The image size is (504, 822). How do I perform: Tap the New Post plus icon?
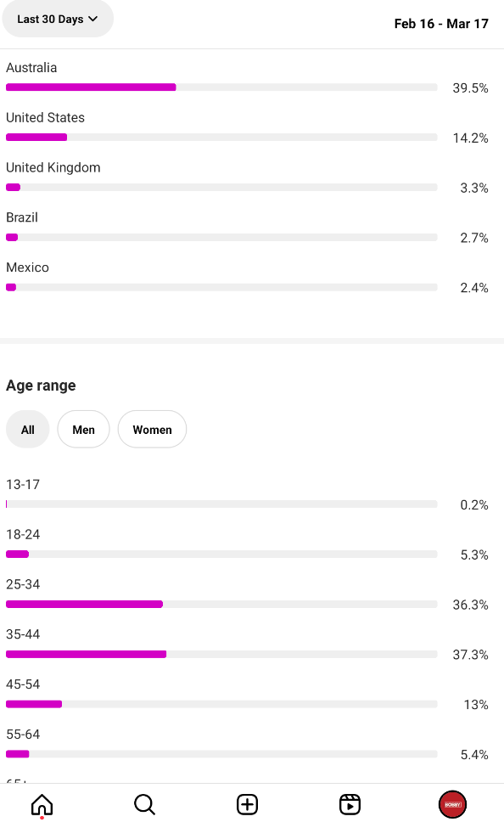tap(247, 805)
